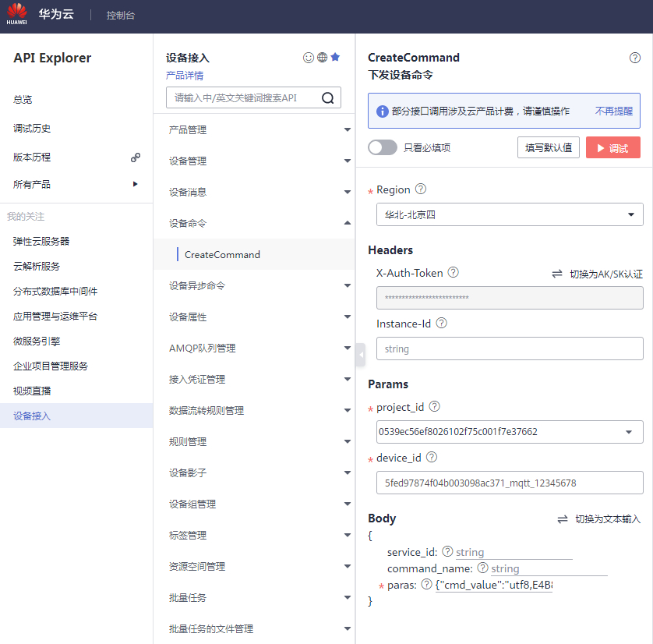
Task: Click the help icon beside project_id
Action: 434,406
